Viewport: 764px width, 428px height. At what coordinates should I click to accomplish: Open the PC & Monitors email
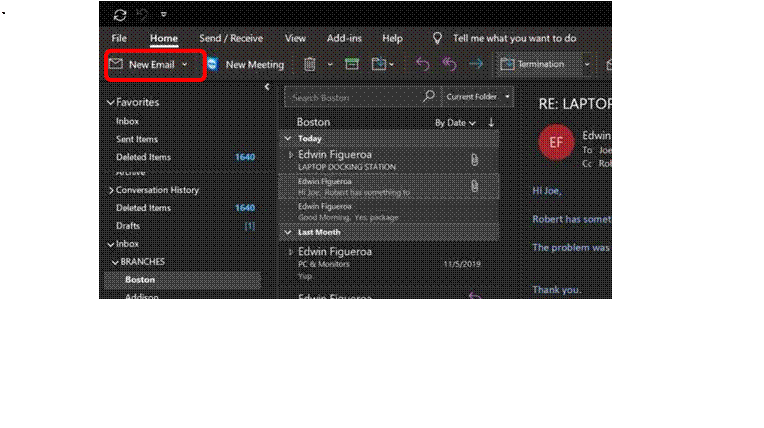click(x=389, y=263)
